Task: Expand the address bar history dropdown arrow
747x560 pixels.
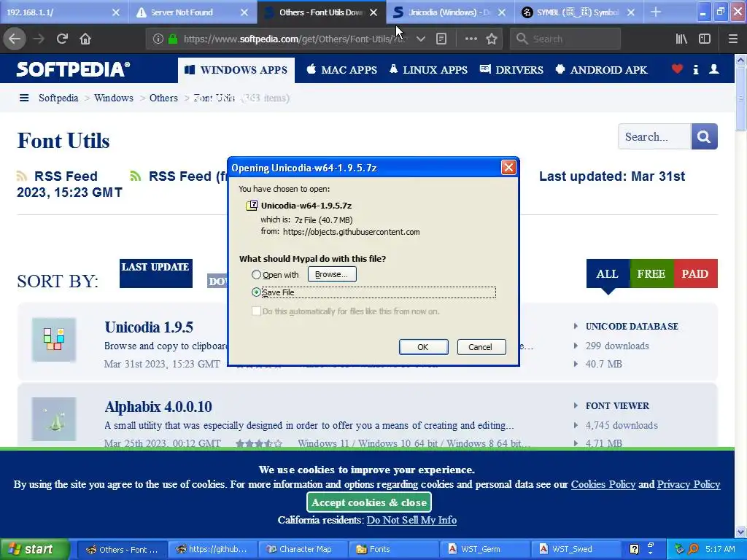Action: [420, 39]
